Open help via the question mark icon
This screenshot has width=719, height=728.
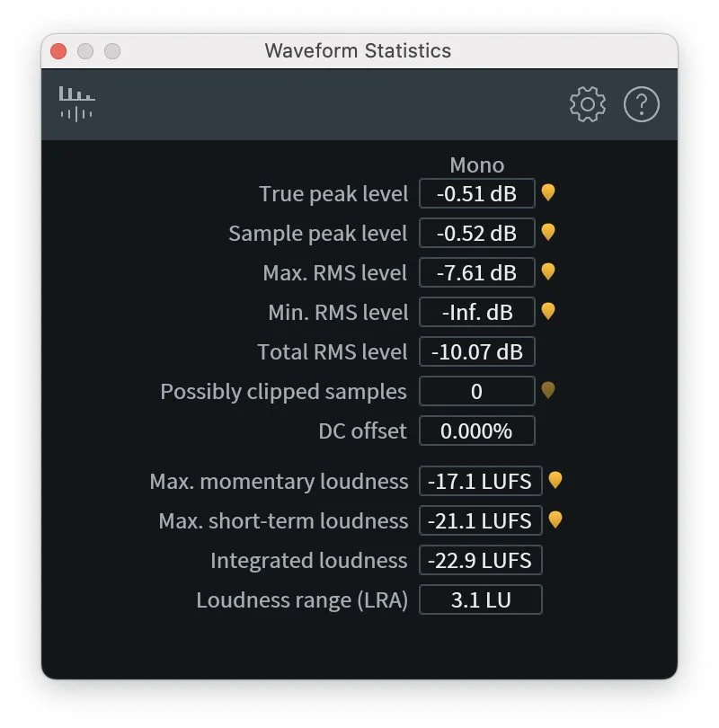tap(642, 104)
